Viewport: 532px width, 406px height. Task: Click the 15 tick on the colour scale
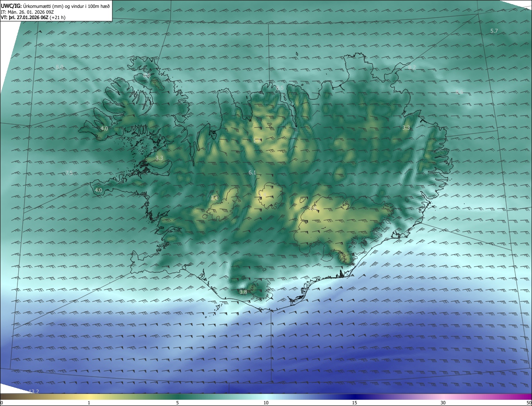pyautogui.click(x=355, y=403)
